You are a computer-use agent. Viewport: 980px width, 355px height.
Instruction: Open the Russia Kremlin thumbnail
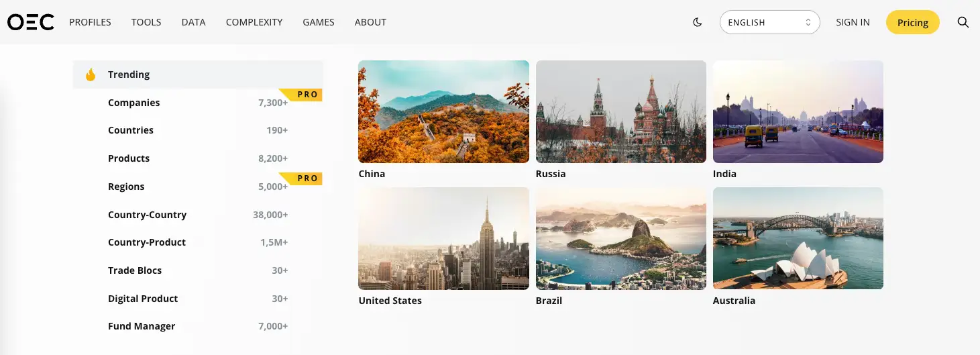tap(621, 111)
